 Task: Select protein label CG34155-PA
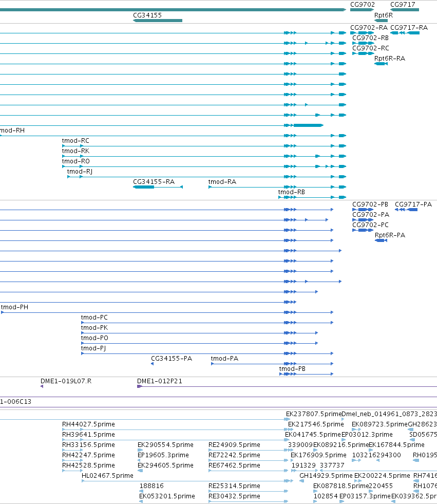172,359
